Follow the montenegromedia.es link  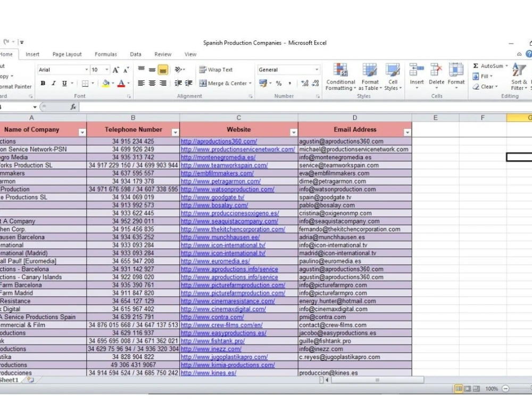[x=218, y=157]
